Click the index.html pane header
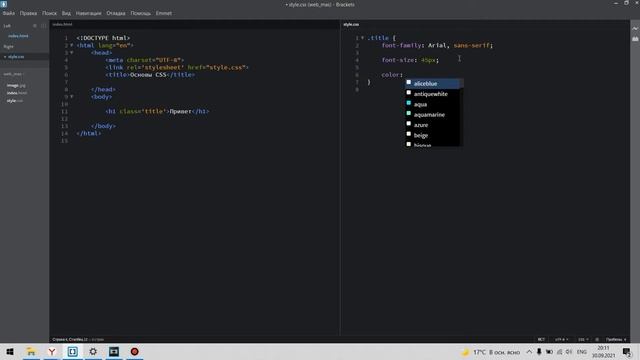Image resolution: width=640 pixels, height=360 pixels. pyautogui.click(x=62, y=24)
